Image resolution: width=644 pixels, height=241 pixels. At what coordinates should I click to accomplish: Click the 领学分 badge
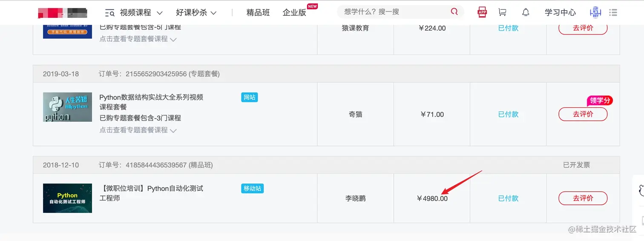600,101
